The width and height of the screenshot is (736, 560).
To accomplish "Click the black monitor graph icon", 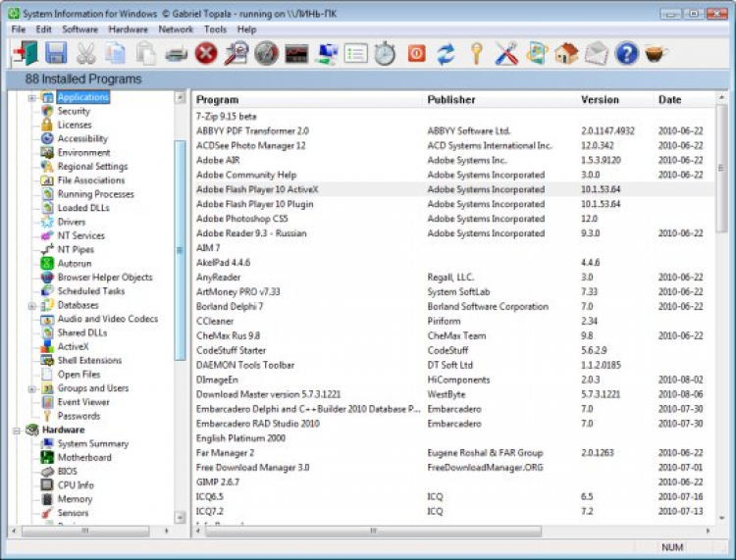I will coord(296,54).
